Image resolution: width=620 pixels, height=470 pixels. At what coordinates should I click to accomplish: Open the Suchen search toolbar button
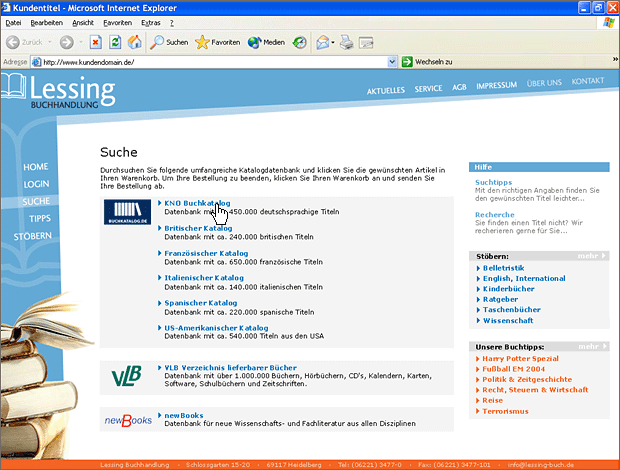click(x=169, y=42)
